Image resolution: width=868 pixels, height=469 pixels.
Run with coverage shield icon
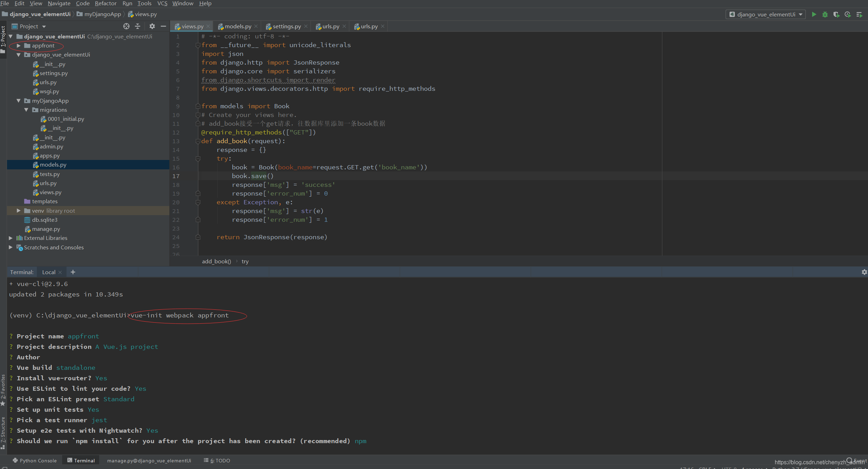[836, 14]
